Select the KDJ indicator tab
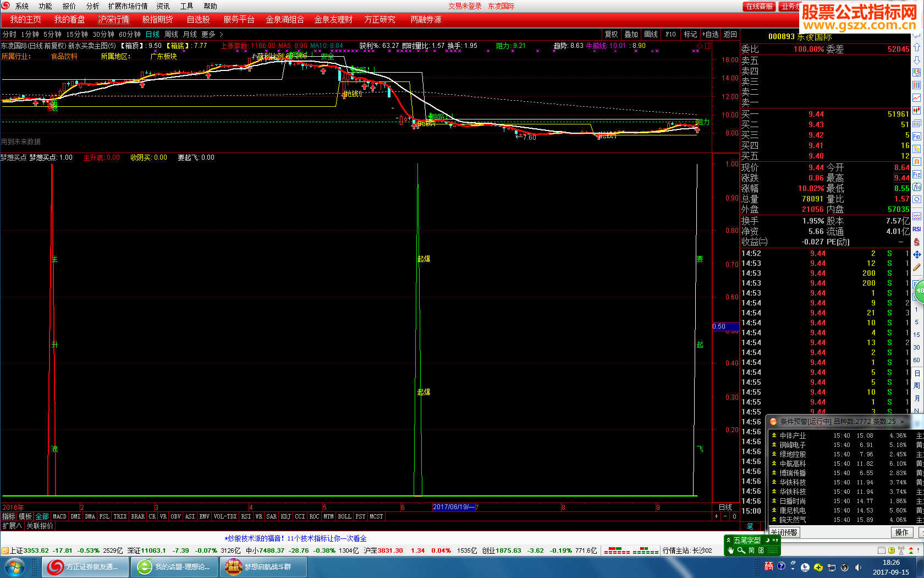The image size is (924, 578). point(285,516)
